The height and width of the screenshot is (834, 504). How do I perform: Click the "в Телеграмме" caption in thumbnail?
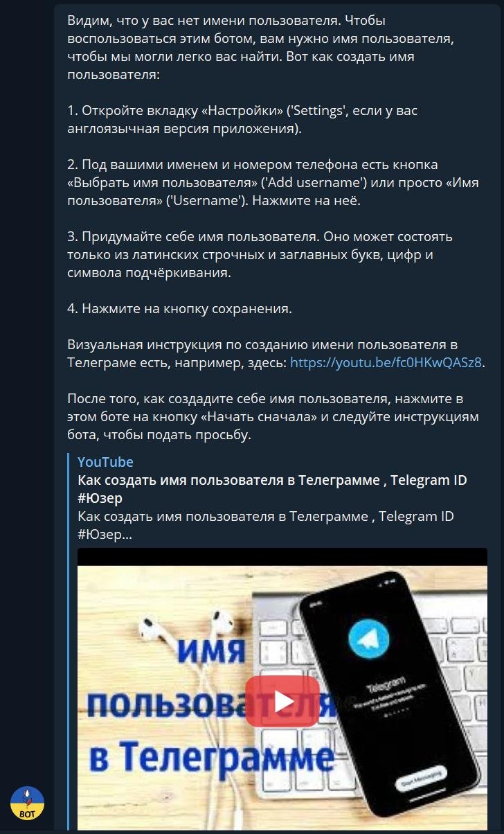(208, 756)
